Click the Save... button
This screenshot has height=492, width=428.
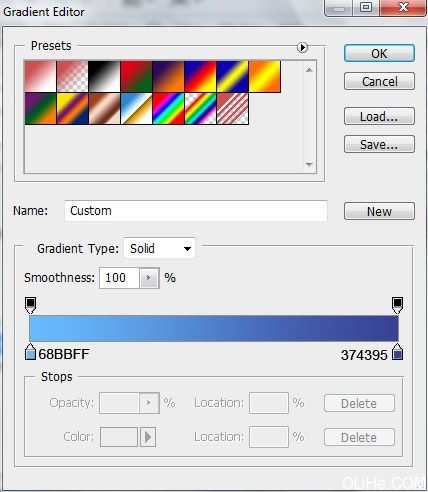379,144
